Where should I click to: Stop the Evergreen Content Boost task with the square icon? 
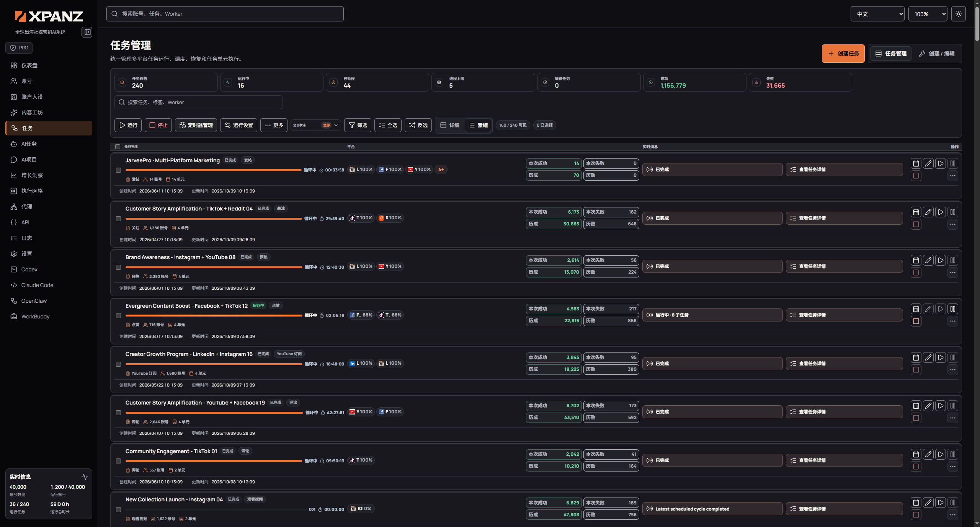pos(916,321)
